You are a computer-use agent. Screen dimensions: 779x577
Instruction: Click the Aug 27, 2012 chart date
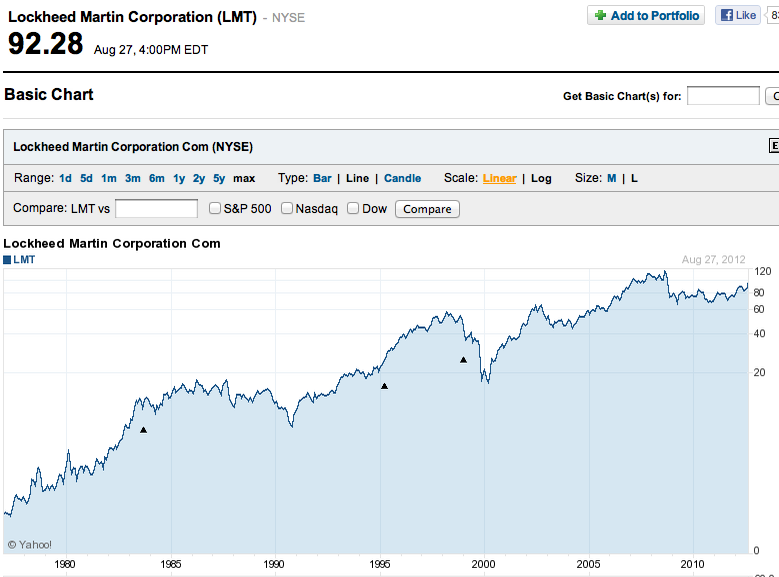[x=713, y=259]
